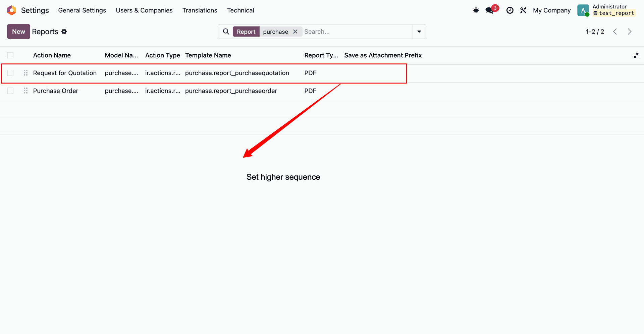Open the activities clock icon

pyautogui.click(x=510, y=10)
